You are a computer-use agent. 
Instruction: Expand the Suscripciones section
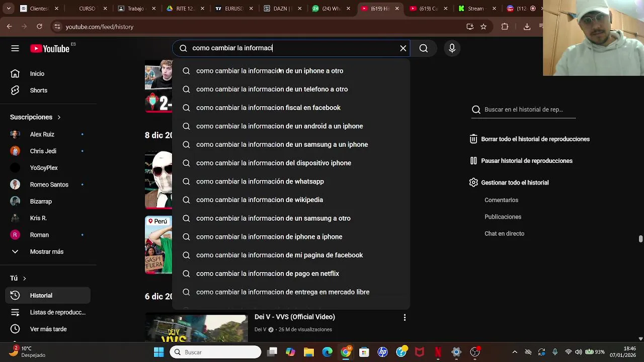click(x=35, y=117)
